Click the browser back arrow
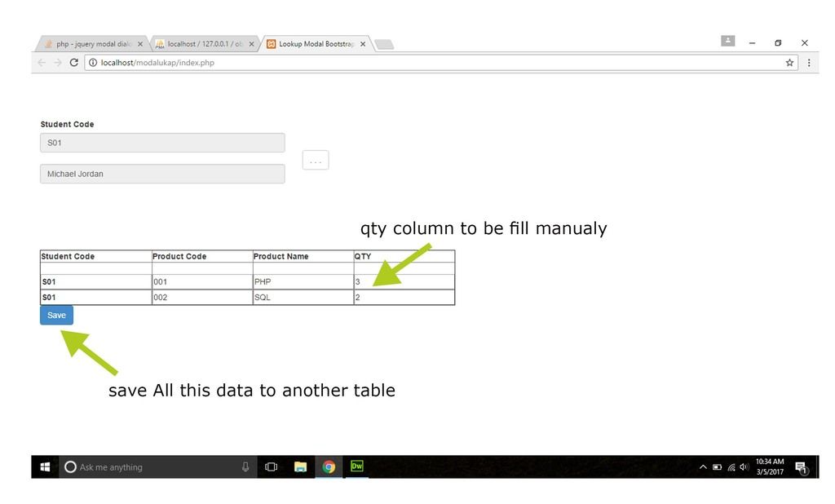Image resolution: width=835 pixels, height=504 pixels. point(41,62)
